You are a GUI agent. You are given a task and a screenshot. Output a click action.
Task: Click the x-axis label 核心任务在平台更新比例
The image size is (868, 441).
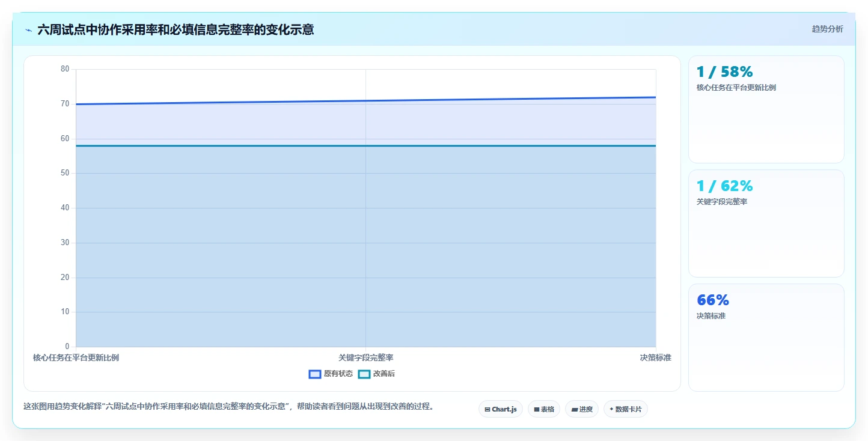point(76,357)
